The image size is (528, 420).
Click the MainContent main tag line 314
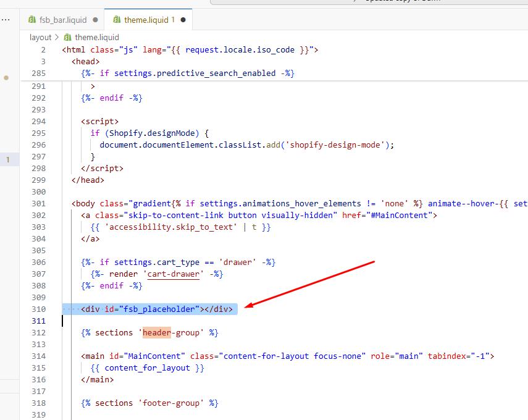click(x=288, y=356)
